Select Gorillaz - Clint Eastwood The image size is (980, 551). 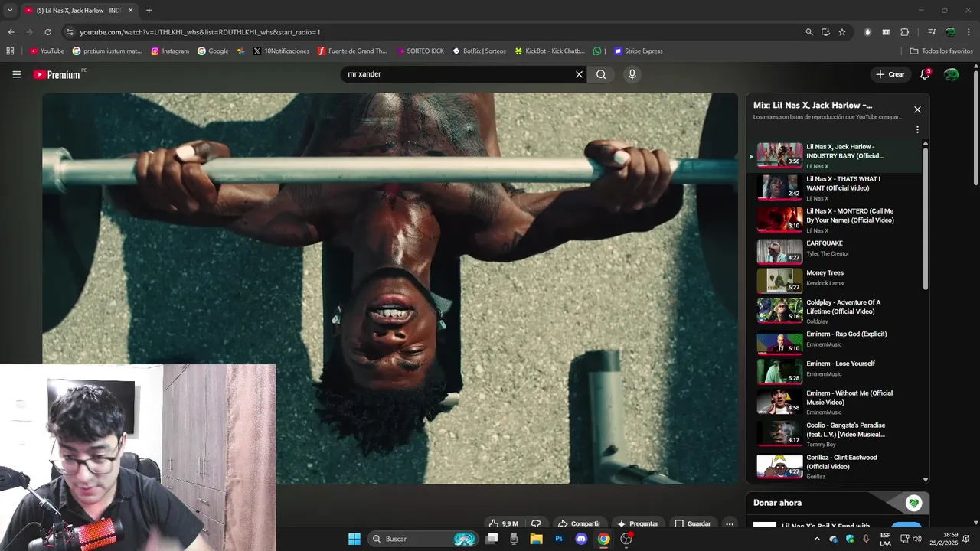tap(835, 466)
